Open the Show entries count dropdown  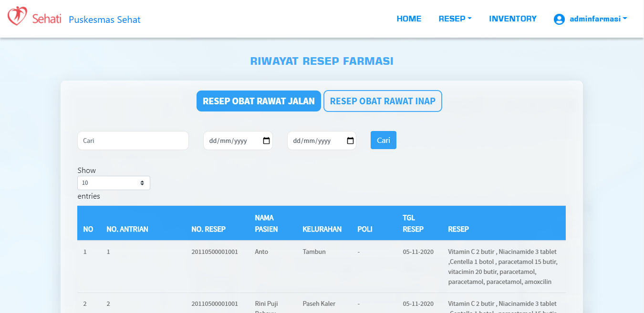[x=114, y=183]
